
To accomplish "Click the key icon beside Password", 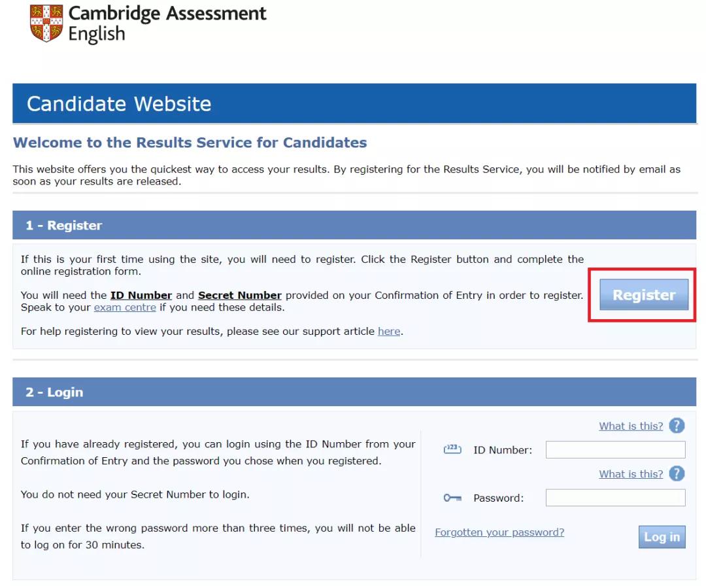I will 452,498.
